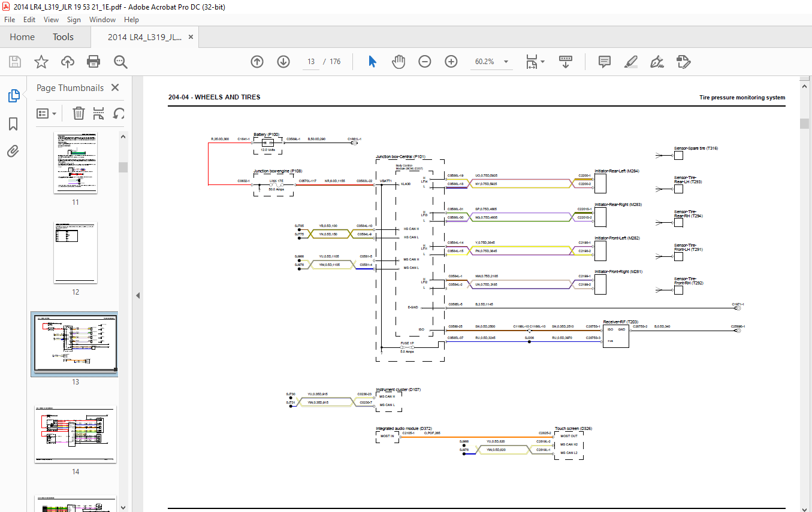
Task: Click 'Instrument cluster (D107)' label
Action: [398, 390]
